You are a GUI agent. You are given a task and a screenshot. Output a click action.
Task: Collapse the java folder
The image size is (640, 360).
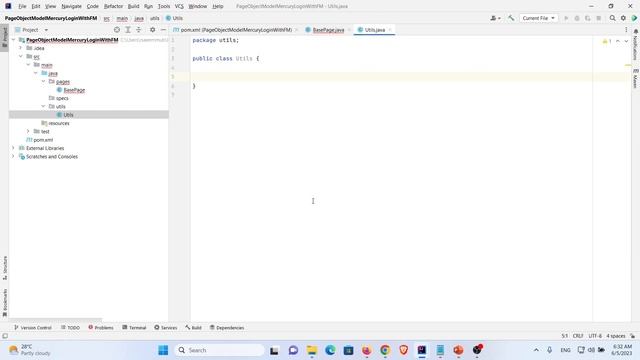[x=36, y=73]
